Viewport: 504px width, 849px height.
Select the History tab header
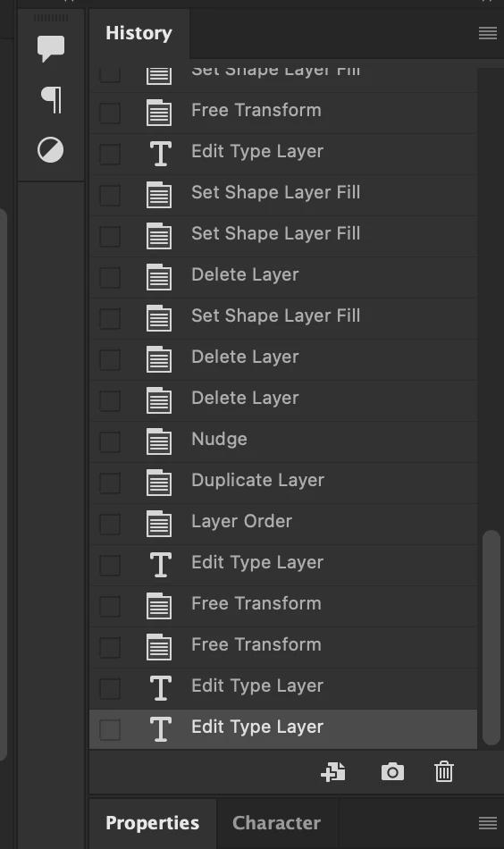(139, 33)
